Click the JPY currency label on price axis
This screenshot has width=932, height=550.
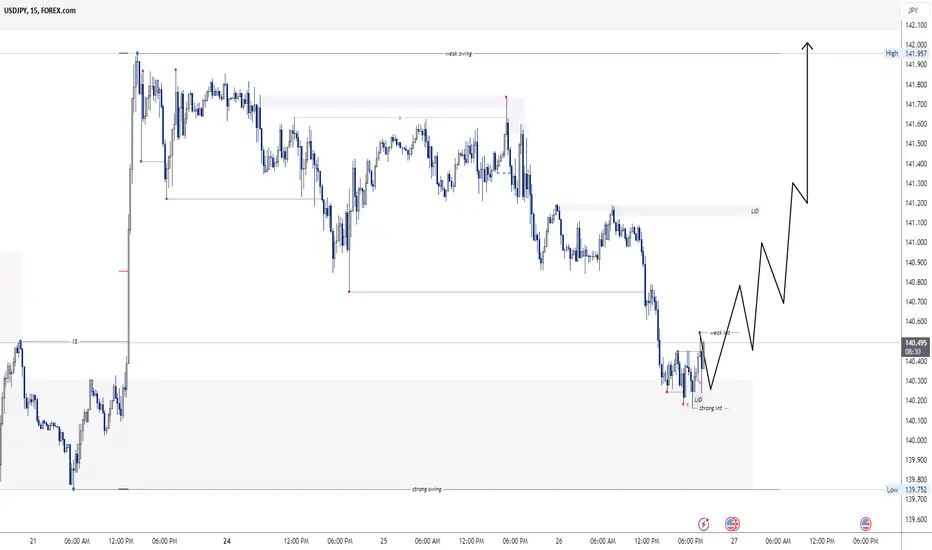913,11
